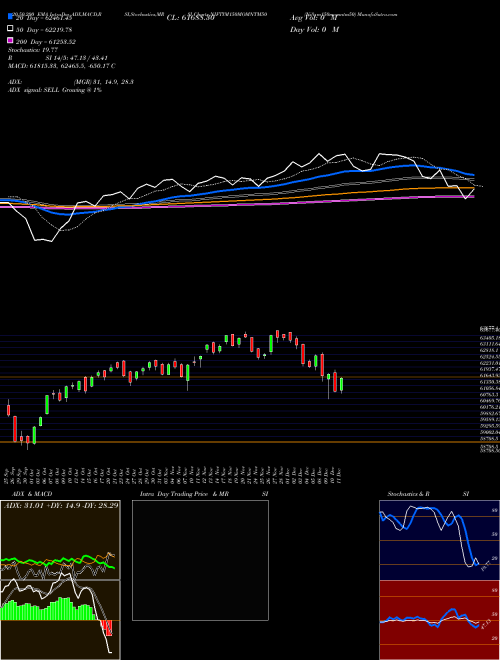Viewport: 500px width, 660px height.
Task: Click the 'Day Vol: 0 M' label
Action: (x=314, y=30)
